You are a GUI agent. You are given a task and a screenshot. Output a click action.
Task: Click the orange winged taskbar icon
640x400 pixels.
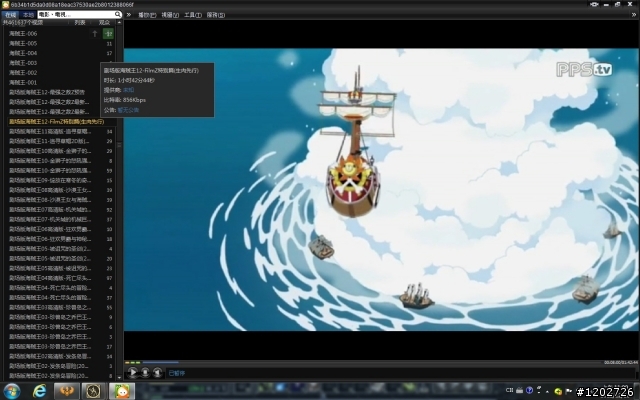point(67,391)
